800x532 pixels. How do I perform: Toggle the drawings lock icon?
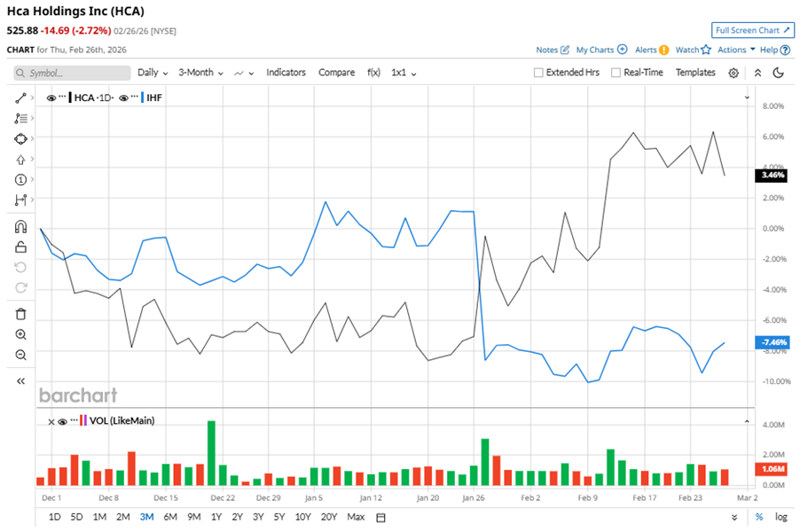pyautogui.click(x=20, y=247)
